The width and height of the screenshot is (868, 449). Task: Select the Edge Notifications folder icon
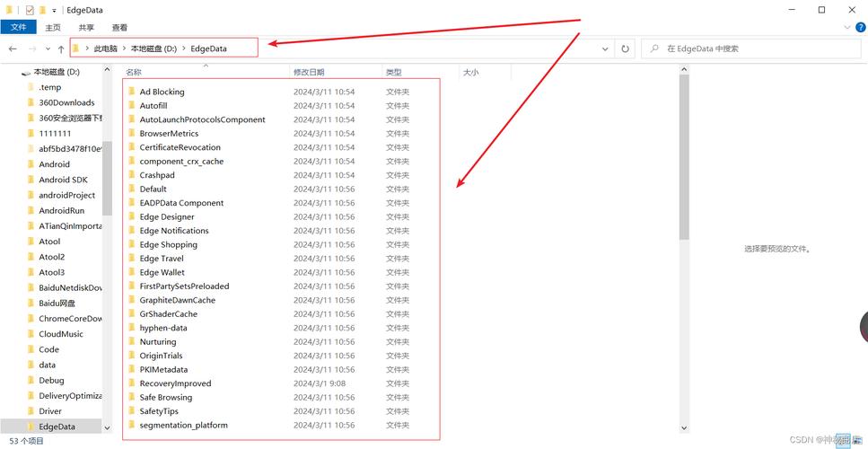coord(131,230)
